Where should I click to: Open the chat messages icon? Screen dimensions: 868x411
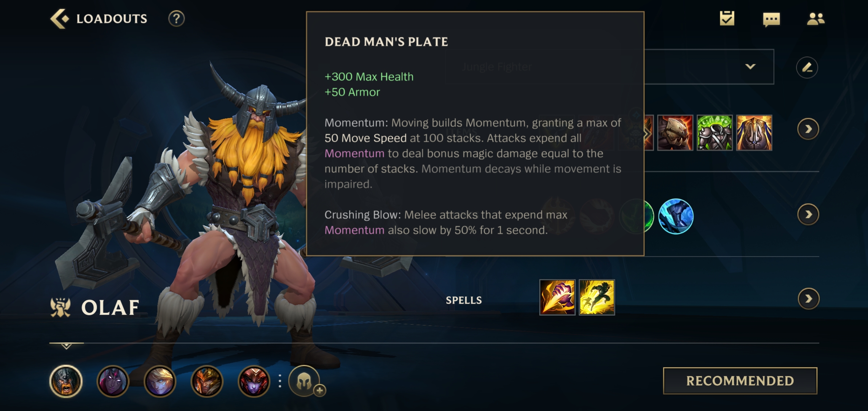pyautogui.click(x=771, y=19)
